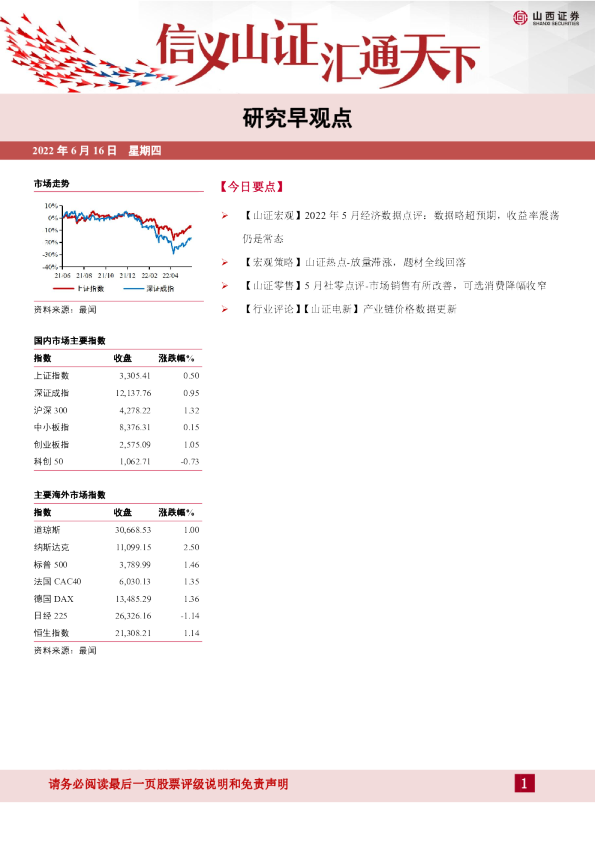Click the red arrow bullet before 山证零售
Screen dimensions: 595x842
pyautogui.click(x=225, y=286)
